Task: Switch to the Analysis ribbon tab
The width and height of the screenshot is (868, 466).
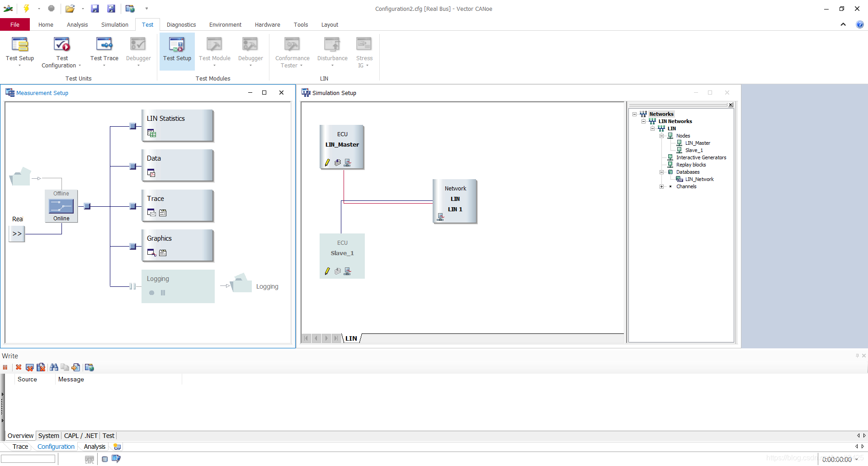Action: 77,24
